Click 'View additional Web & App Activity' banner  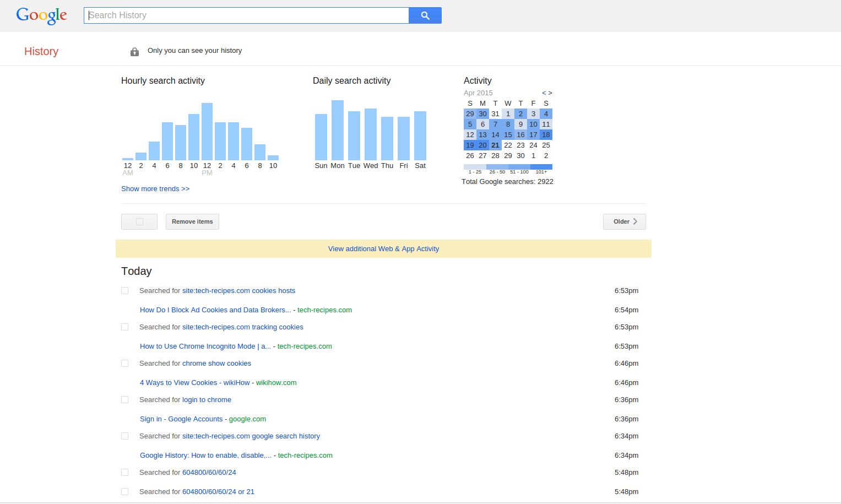click(x=383, y=248)
